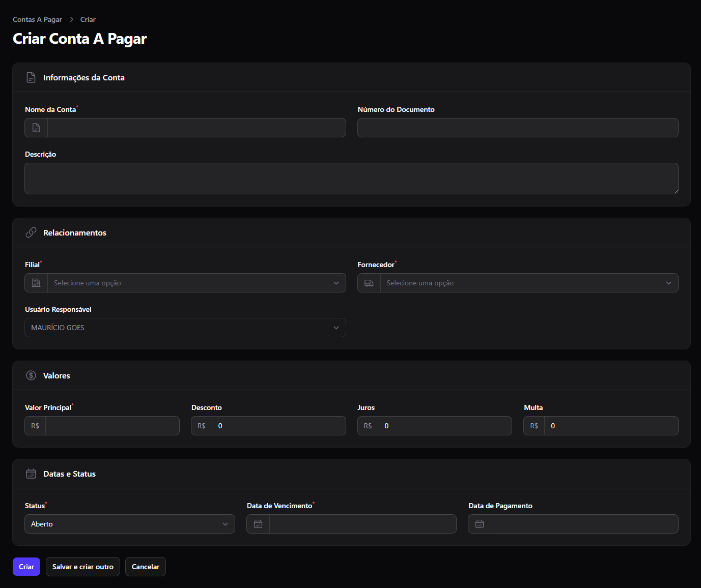Image resolution: width=701 pixels, height=588 pixels.
Task: Focus the Número do Documento input
Action: click(518, 128)
